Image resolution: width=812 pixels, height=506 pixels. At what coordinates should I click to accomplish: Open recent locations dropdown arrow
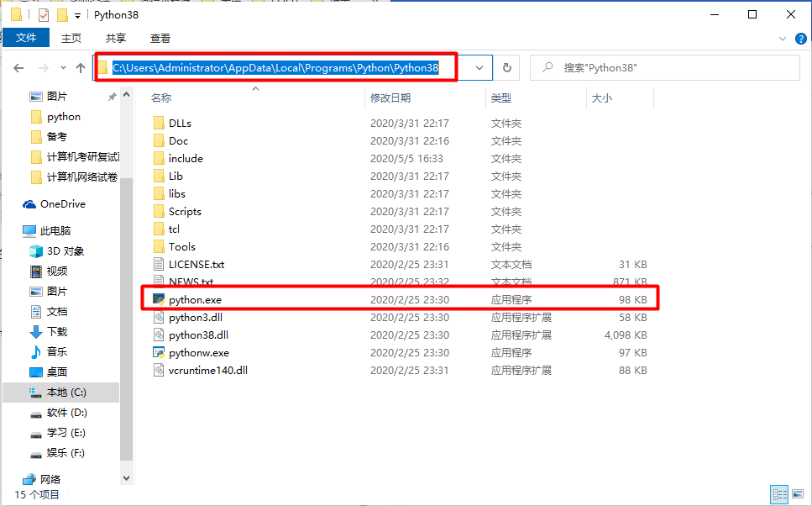63,68
